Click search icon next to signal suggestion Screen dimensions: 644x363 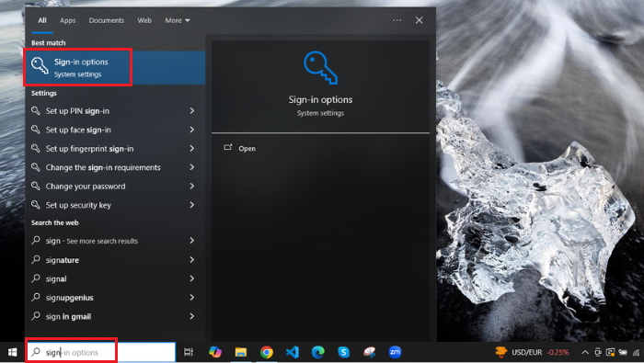point(36,278)
